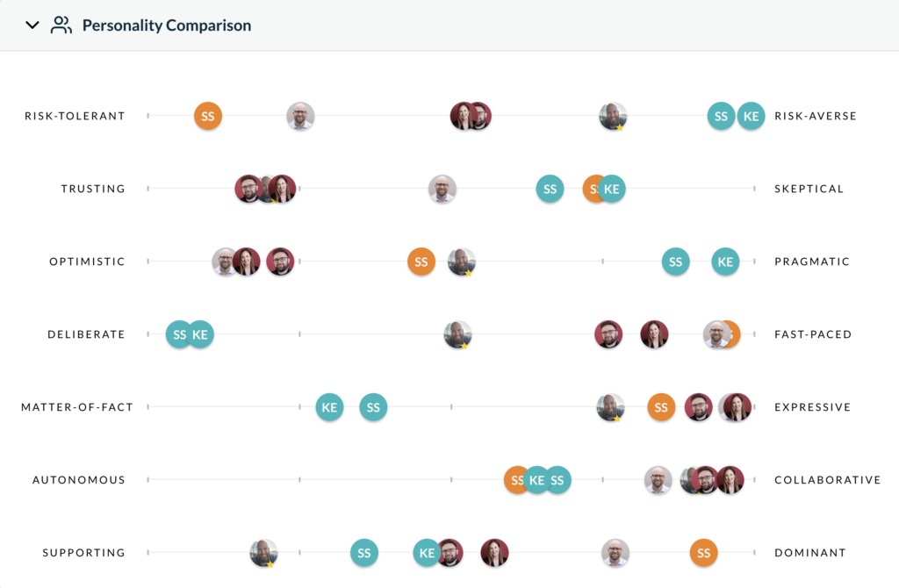Click orange SS badge near Dominant

click(x=703, y=553)
